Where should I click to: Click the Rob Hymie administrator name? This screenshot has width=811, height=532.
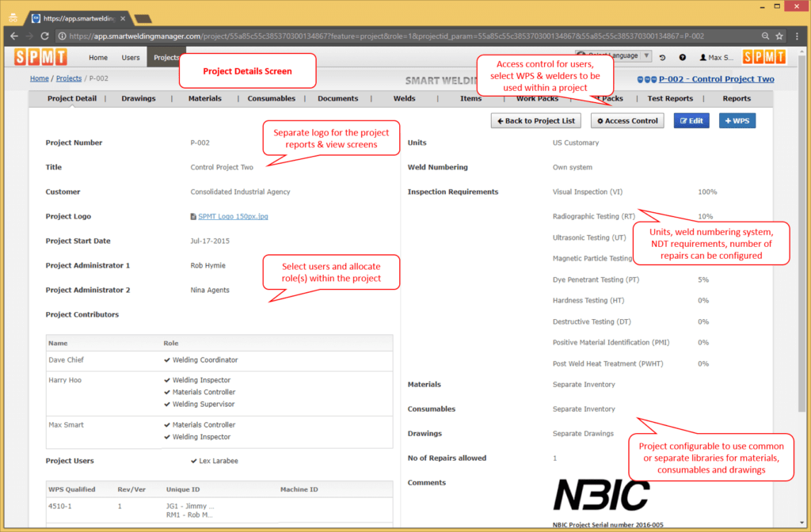(208, 265)
